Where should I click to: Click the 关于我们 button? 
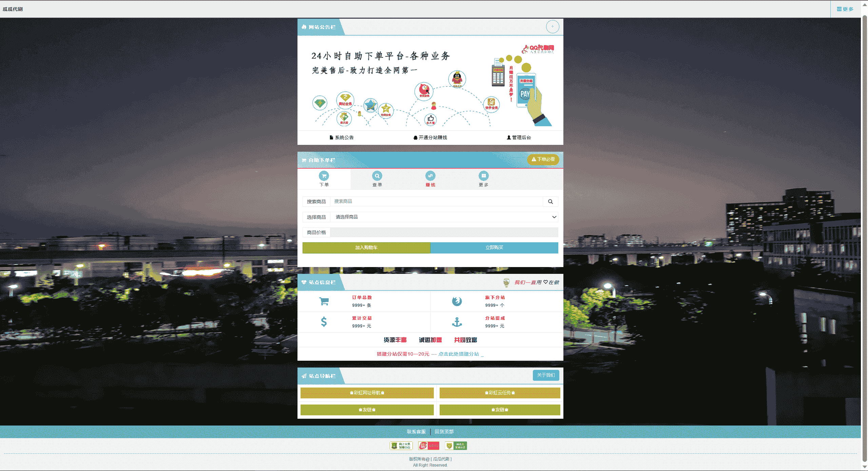546,375
